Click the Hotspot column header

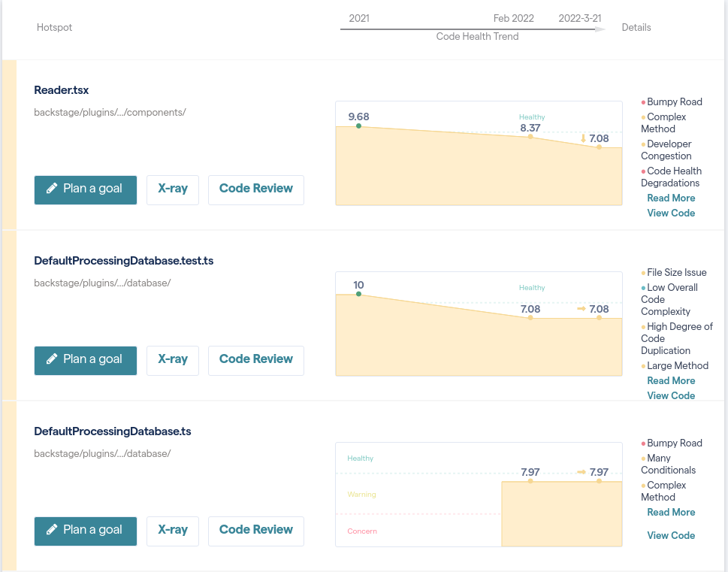pos(54,27)
